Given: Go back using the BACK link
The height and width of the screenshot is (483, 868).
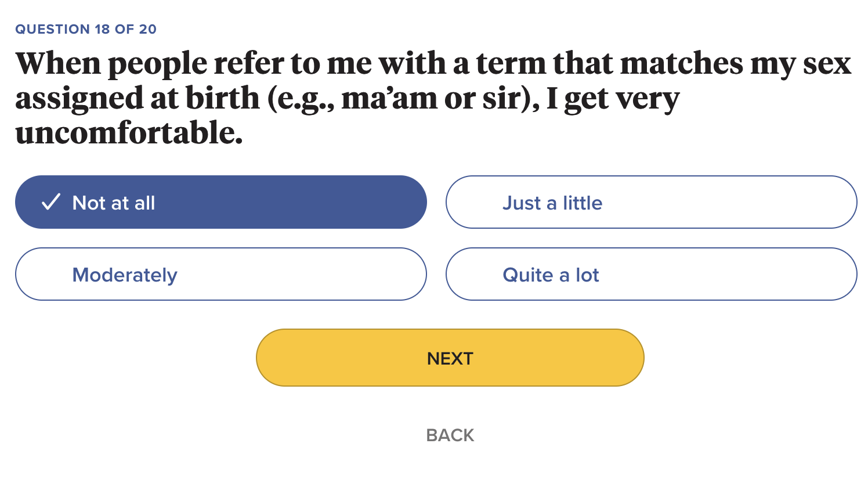Looking at the screenshot, I should [x=450, y=435].
